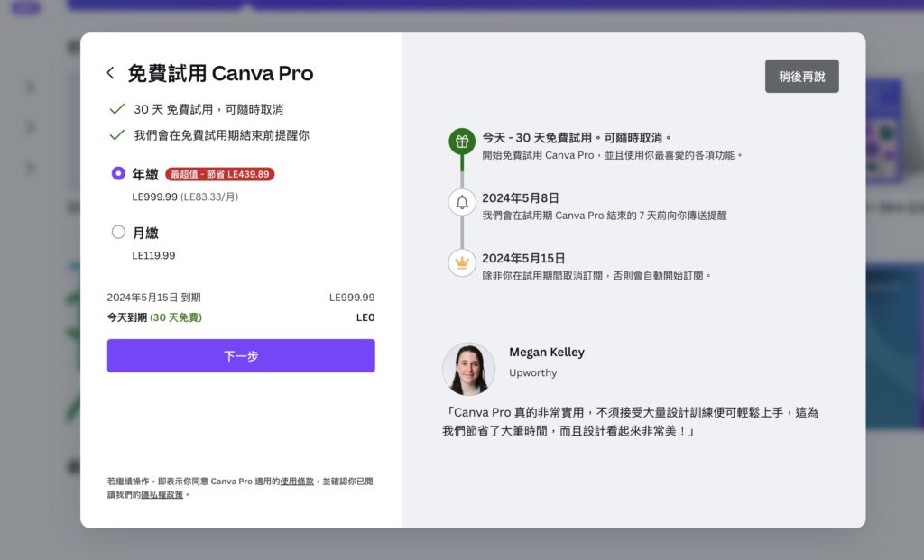Expand the top chevron in the dimmed sidebar
Screen dimensions: 924x560
(x=32, y=87)
